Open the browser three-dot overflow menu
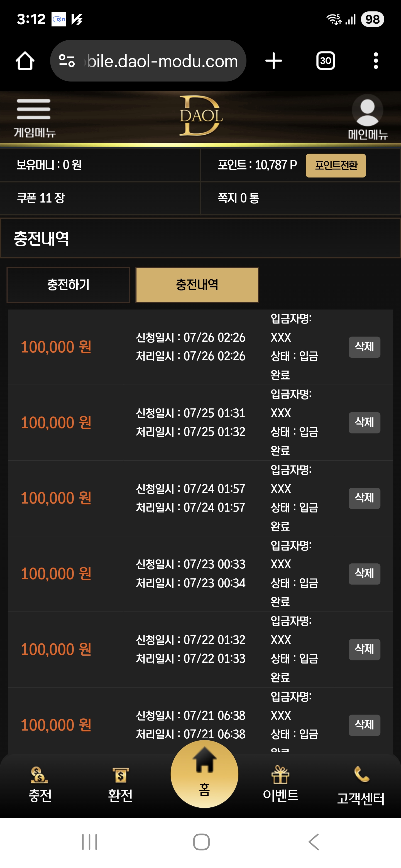The height and width of the screenshot is (868, 401). coord(376,61)
